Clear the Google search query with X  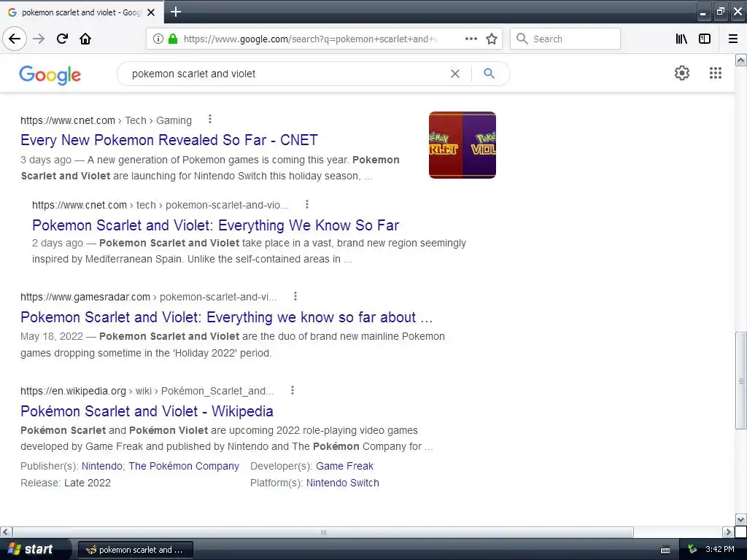point(455,74)
